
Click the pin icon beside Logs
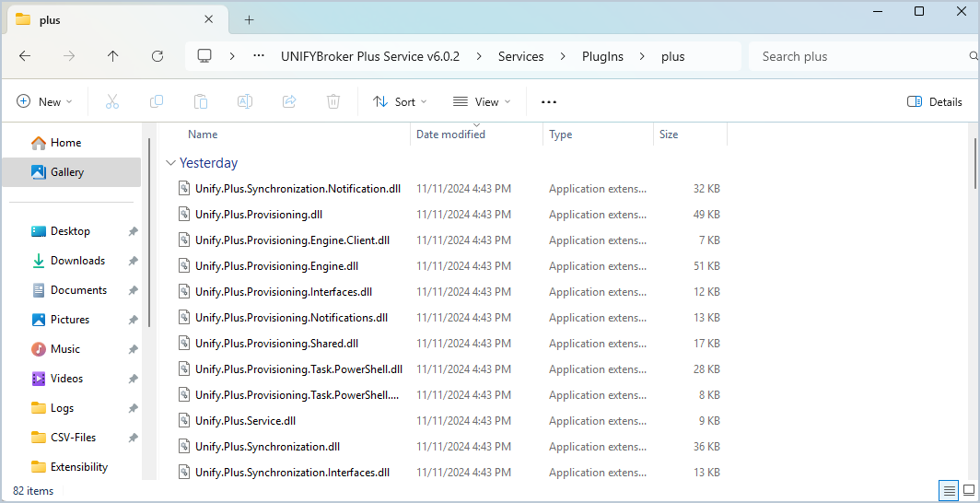tap(133, 408)
